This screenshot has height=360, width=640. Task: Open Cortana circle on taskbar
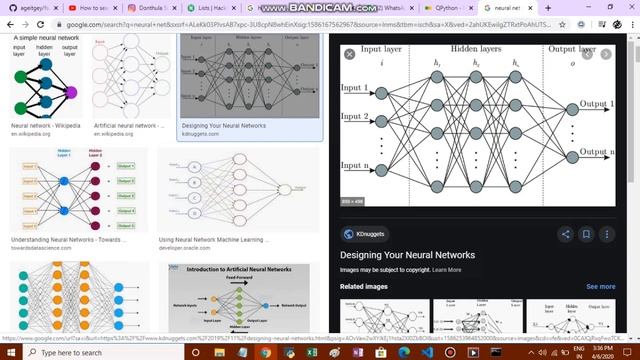pyautogui.click(x=196, y=352)
